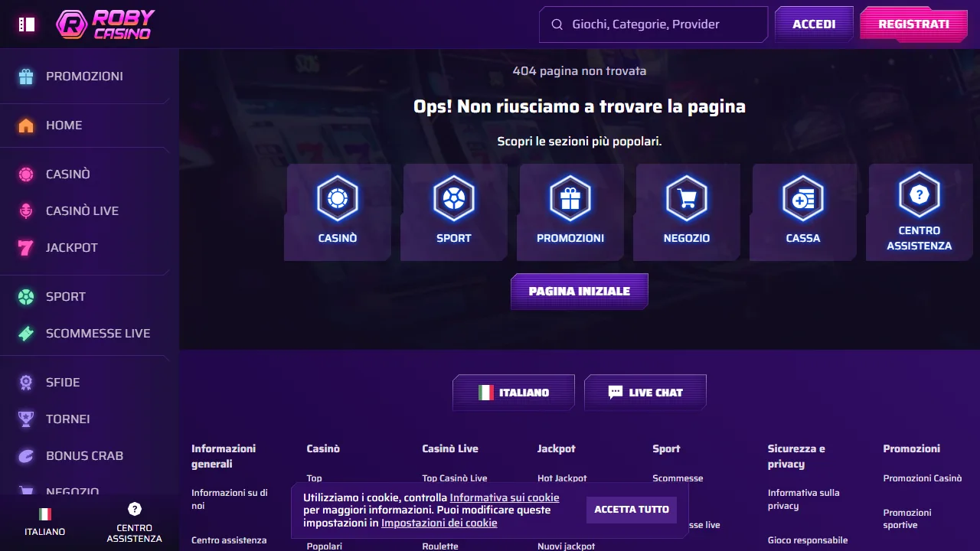This screenshot has width=980, height=551.
Task: Click the question mark icon in sidebar footer
Action: (x=135, y=509)
